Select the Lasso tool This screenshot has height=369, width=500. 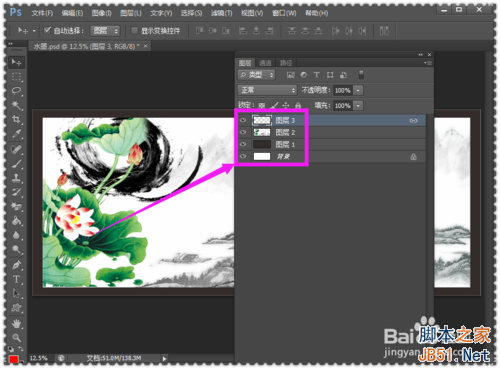click(16, 91)
